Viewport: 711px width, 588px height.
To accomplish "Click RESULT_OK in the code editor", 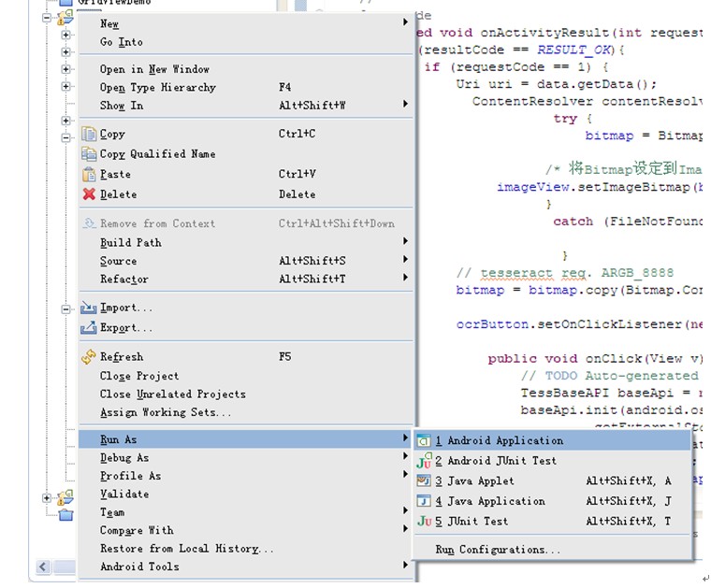I will pos(573,50).
